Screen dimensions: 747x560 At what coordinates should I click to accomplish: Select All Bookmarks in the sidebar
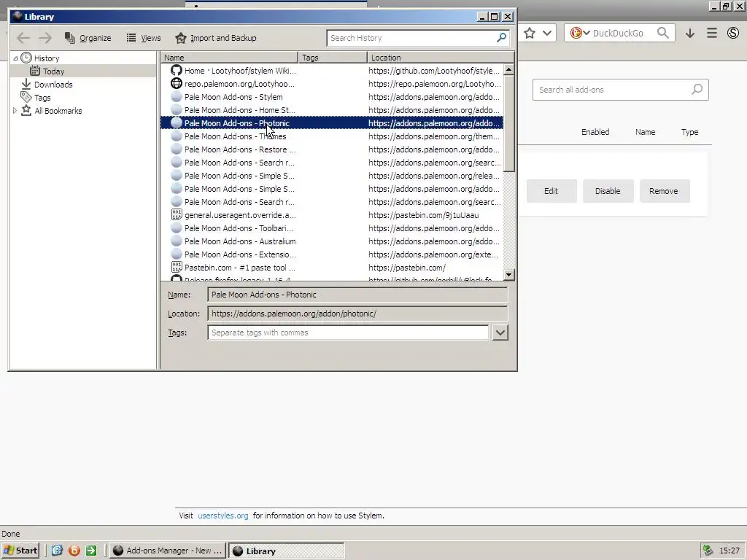tap(58, 111)
